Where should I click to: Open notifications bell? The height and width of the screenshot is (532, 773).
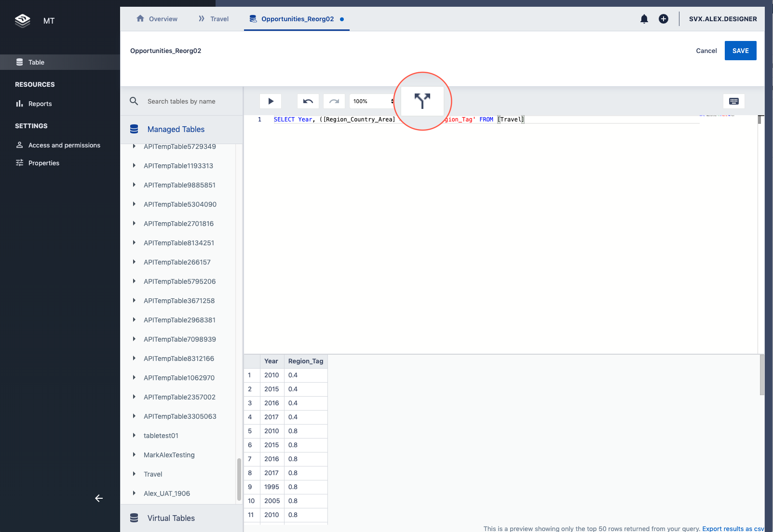pyautogui.click(x=644, y=19)
